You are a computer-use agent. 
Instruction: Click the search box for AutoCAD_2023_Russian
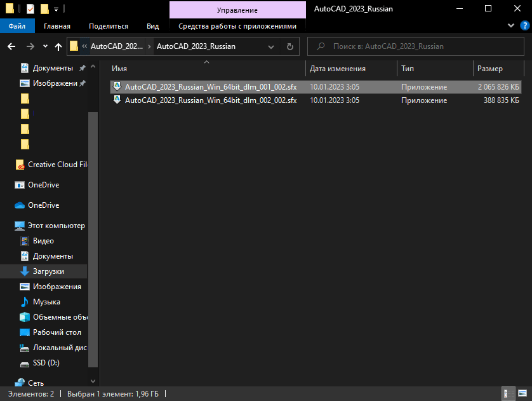pyautogui.click(x=416, y=46)
